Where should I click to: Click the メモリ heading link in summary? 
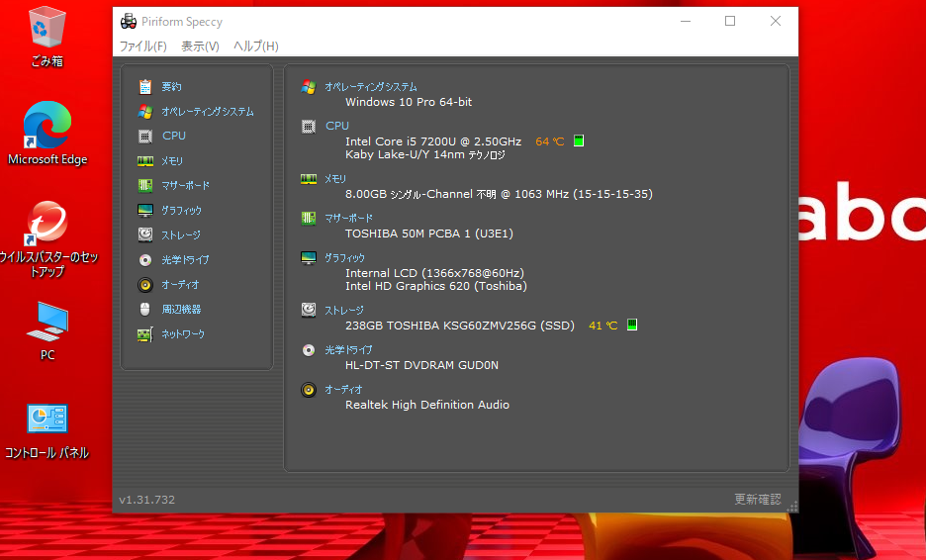(x=334, y=178)
